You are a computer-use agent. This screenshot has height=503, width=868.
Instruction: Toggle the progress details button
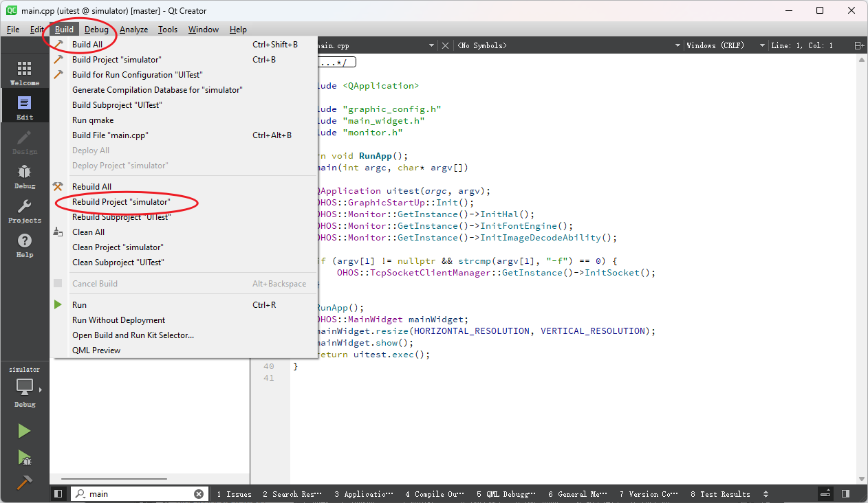coord(825,493)
